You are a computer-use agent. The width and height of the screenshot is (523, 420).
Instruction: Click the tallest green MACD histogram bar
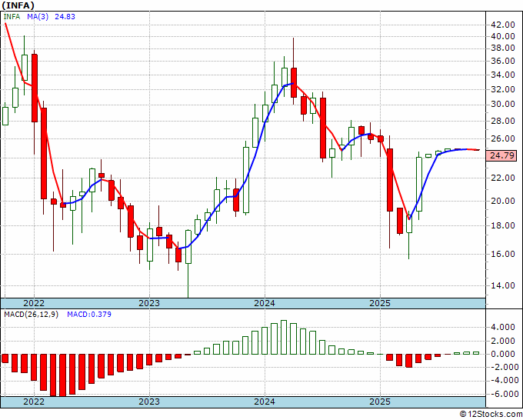pos(284,337)
